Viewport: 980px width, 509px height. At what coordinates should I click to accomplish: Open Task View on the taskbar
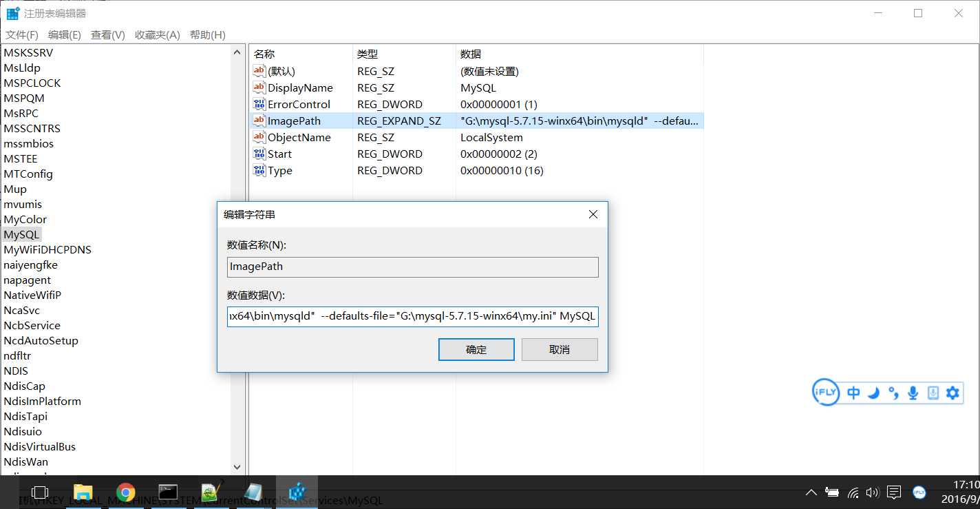click(x=41, y=492)
